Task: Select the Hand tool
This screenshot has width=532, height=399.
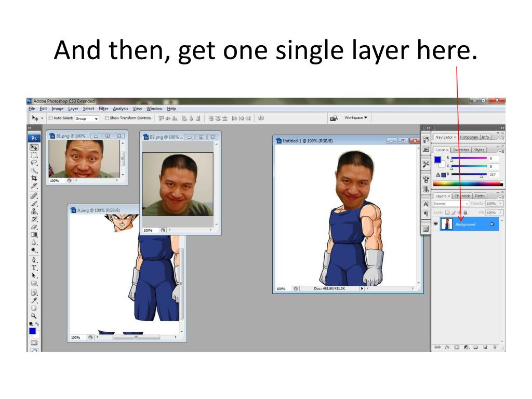Action: [34, 308]
